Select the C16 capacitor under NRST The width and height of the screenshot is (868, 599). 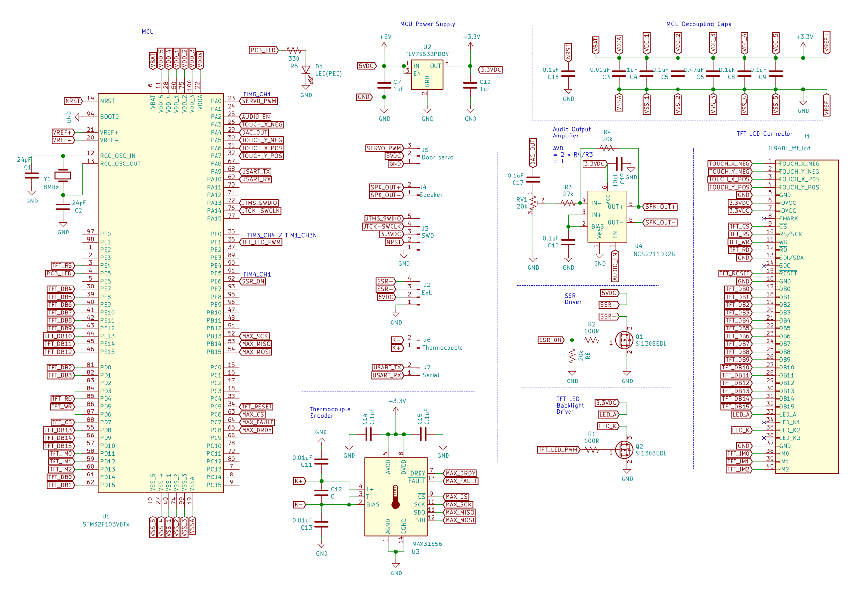[568, 74]
